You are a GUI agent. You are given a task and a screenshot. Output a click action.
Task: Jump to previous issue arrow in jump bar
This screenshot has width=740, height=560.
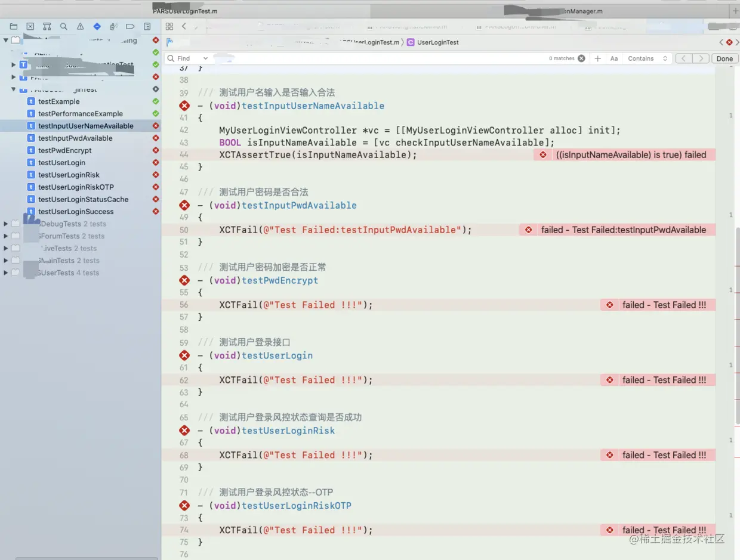[x=721, y=42]
